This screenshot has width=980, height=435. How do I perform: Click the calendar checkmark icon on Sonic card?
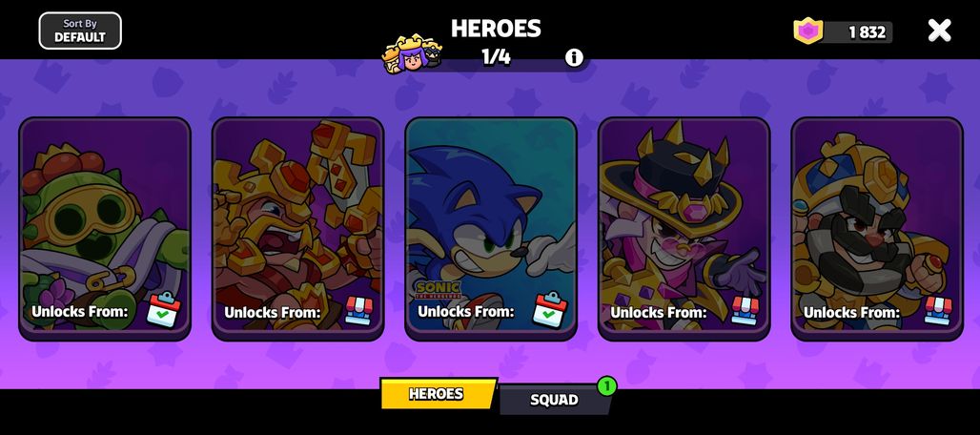549,309
